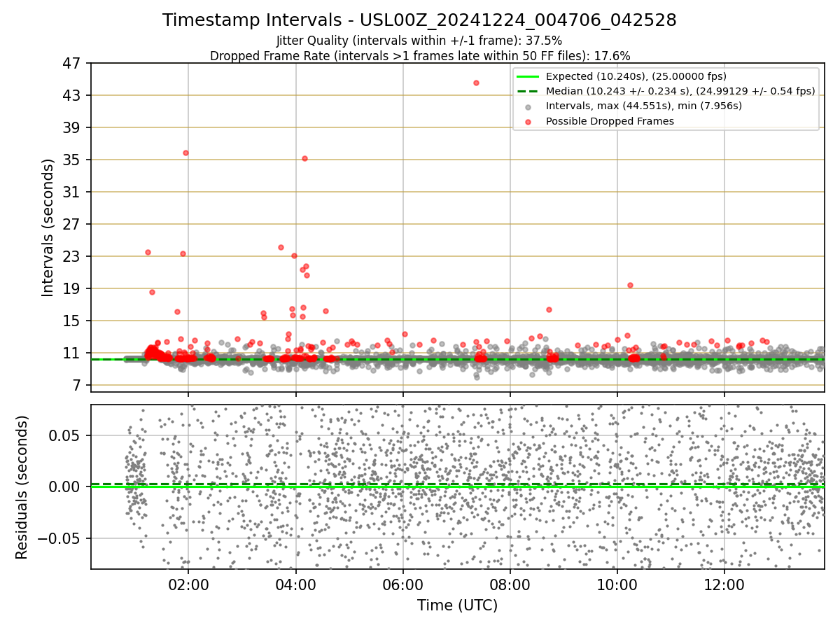Click the 12:00 x-axis tick label
Image resolution: width=840 pixels, height=630 pixels.
click(x=724, y=585)
